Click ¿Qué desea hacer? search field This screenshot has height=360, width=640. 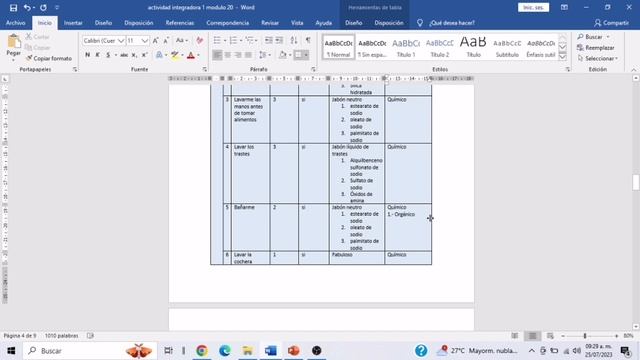(x=451, y=23)
